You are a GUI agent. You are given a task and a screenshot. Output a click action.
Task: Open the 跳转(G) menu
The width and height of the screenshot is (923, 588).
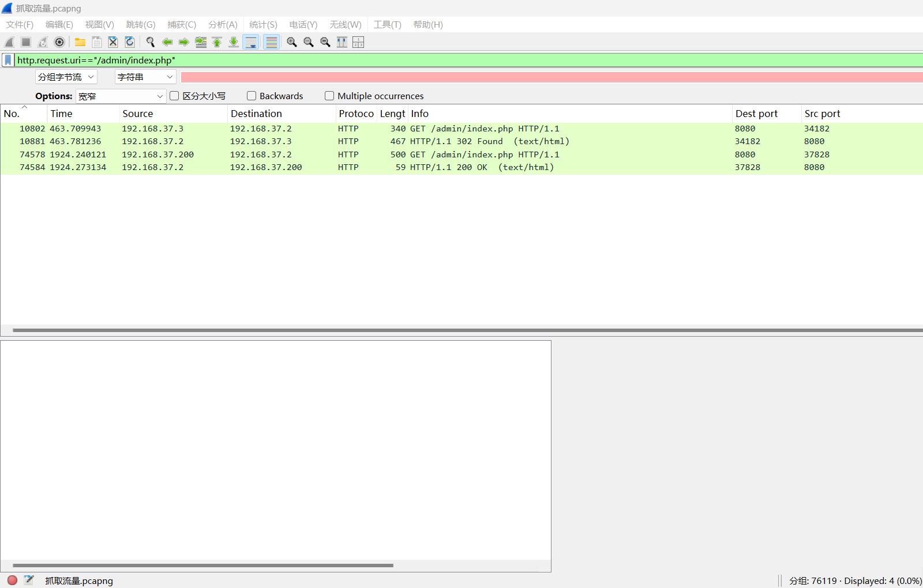pos(141,24)
